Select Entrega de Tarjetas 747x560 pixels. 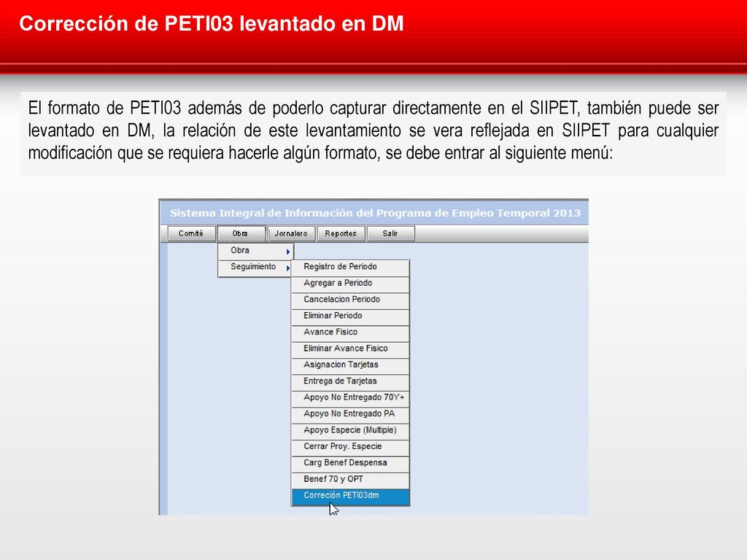350,381
